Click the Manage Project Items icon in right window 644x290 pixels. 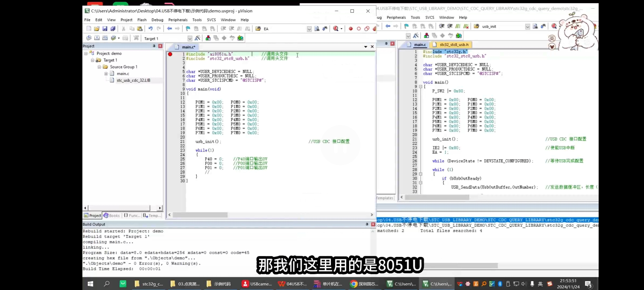426,35
